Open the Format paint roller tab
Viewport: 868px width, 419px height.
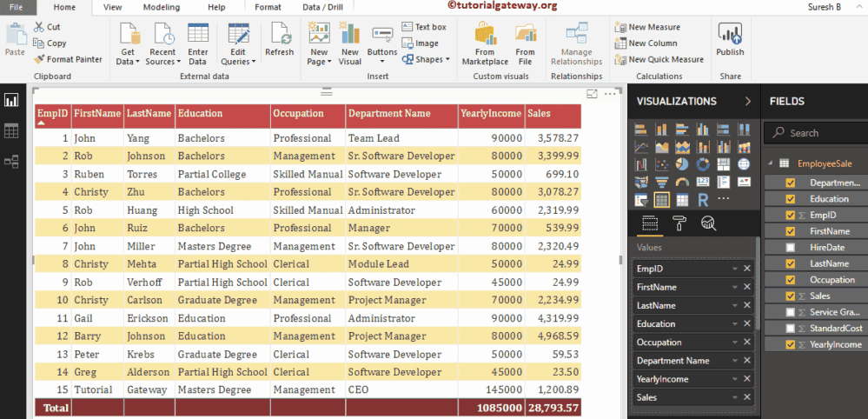point(679,223)
